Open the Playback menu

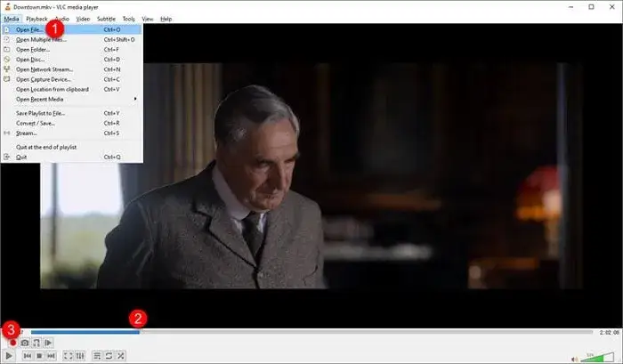(36, 19)
